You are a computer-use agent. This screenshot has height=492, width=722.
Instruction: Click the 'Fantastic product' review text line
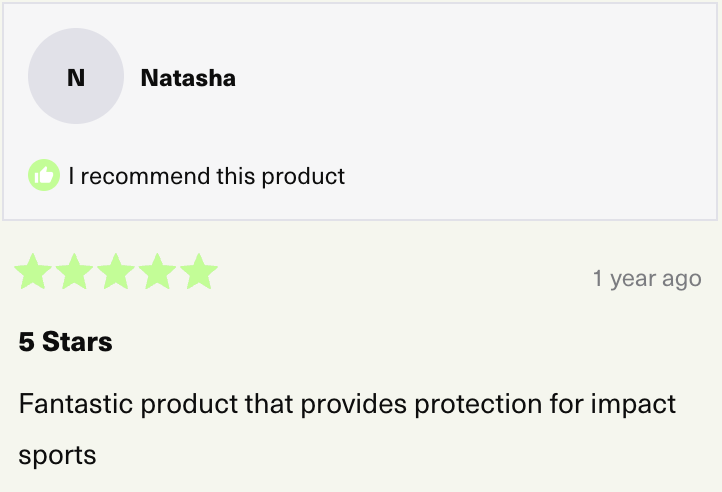coord(347,404)
